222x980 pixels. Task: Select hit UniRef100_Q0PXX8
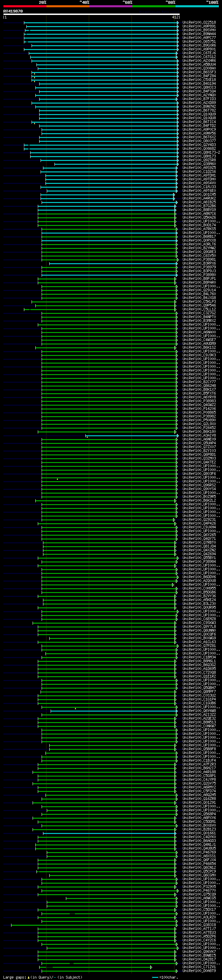pos(199,241)
